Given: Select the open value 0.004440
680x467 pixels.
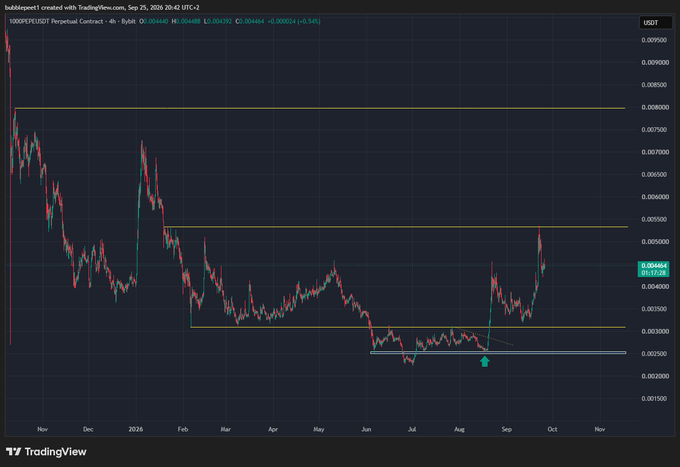Looking at the screenshot, I should [x=156, y=21].
